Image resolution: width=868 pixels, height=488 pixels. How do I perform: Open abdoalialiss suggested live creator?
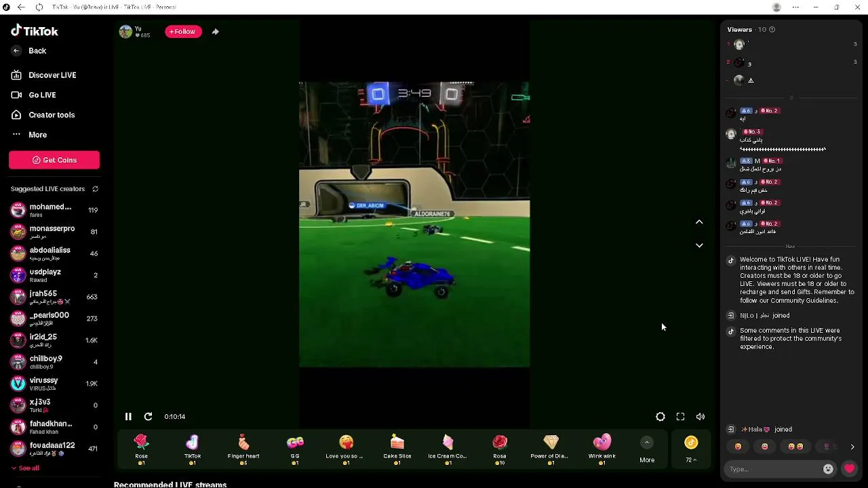pyautogui.click(x=54, y=253)
